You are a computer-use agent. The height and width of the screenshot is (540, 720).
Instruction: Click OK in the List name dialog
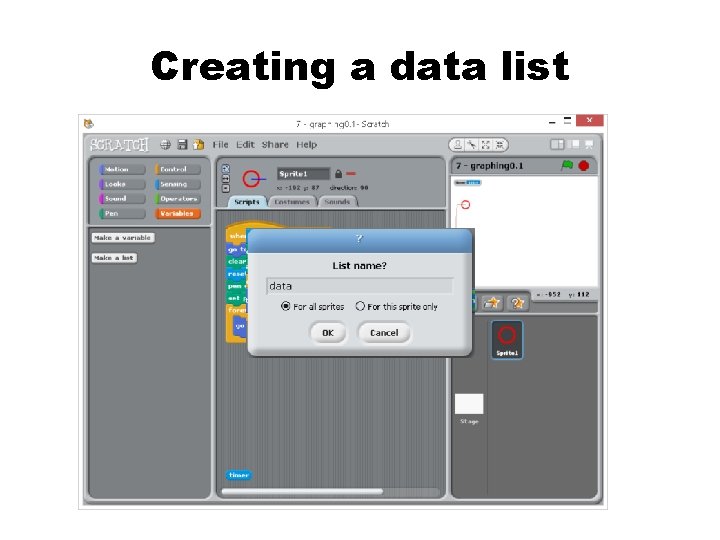tap(328, 333)
